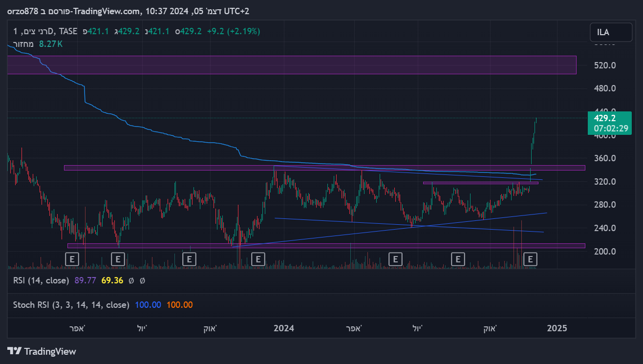Click the 'אפר' month label right of 2024
Screen dimensions: 643x364
click(x=353, y=328)
